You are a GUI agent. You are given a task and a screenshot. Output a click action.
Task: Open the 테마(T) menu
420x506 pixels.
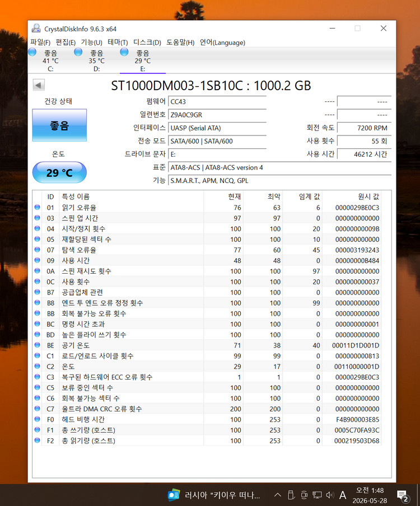[x=118, y=43]
